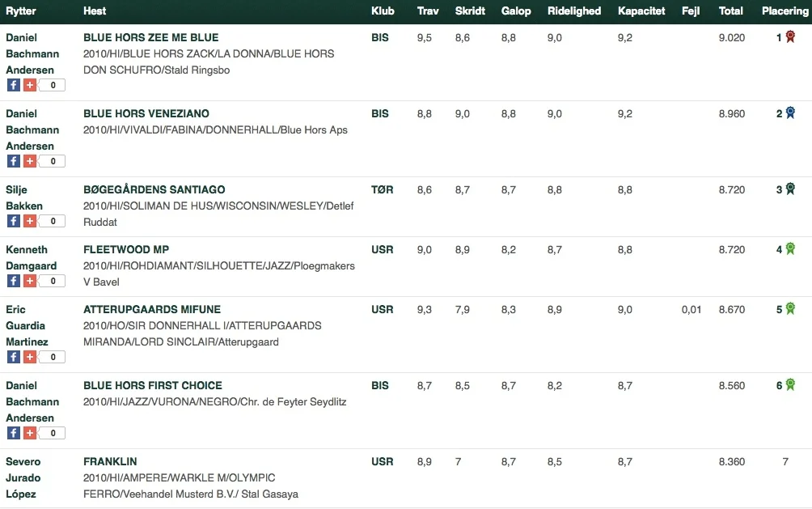The image size is (812, 509).
Task: Click pedigree text 2010/HI/JAZZ/VURONA/NEGRO
Action: coord(161,401)
